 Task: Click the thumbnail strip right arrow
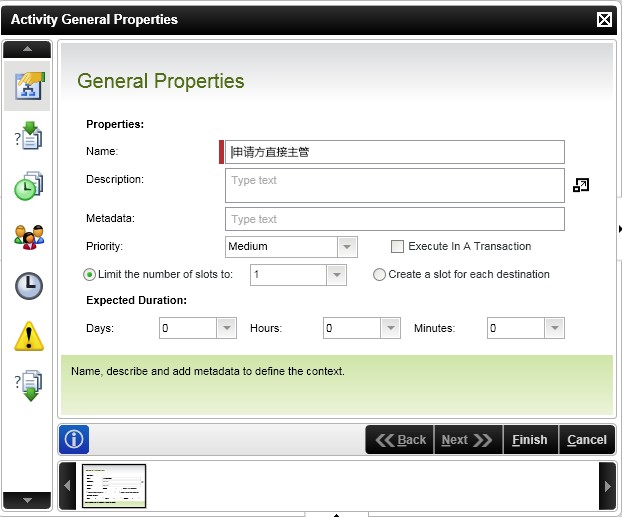click(607, 486)
